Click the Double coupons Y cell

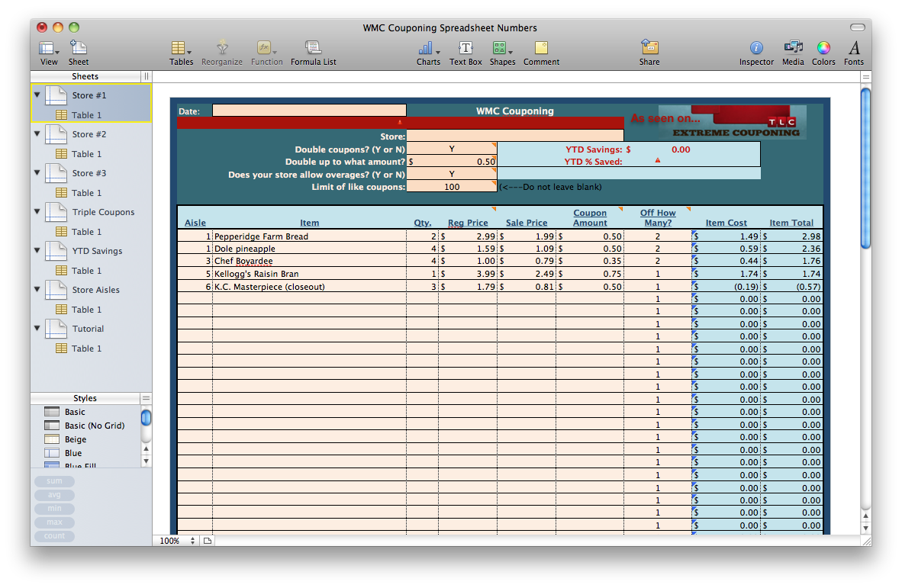click(x=452, y=149)
